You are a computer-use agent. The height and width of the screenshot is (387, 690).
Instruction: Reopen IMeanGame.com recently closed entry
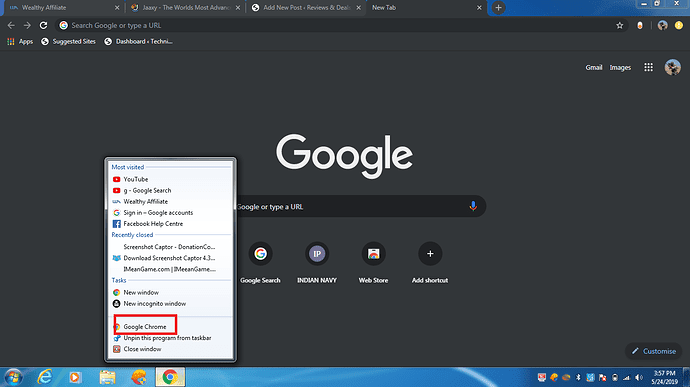(x=171, y=269)
